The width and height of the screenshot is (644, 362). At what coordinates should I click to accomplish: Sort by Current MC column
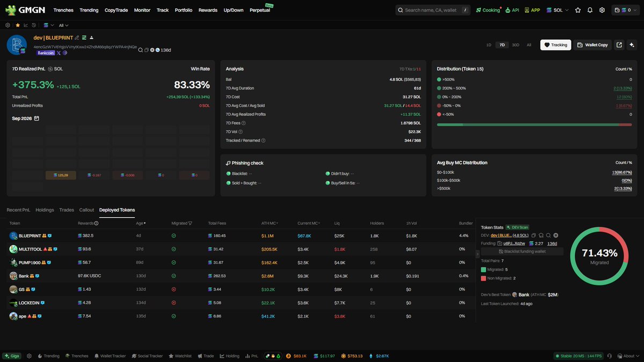pyautogui.click(x=309, y=223)
